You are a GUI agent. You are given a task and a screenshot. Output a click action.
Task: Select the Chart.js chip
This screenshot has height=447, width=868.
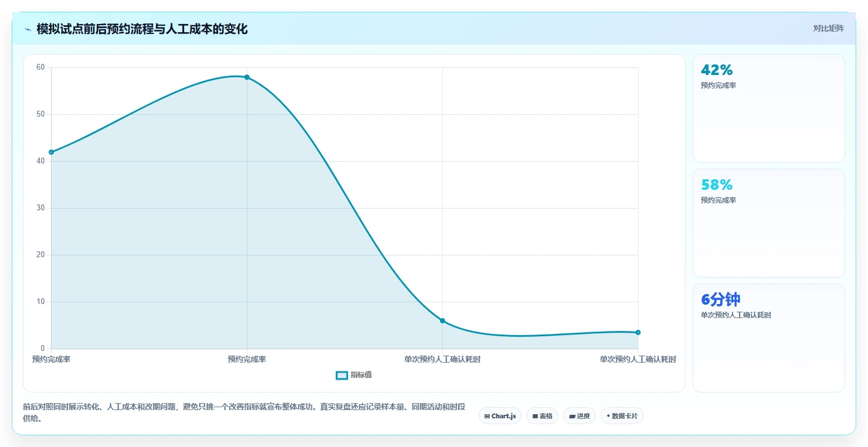(500, 416)
